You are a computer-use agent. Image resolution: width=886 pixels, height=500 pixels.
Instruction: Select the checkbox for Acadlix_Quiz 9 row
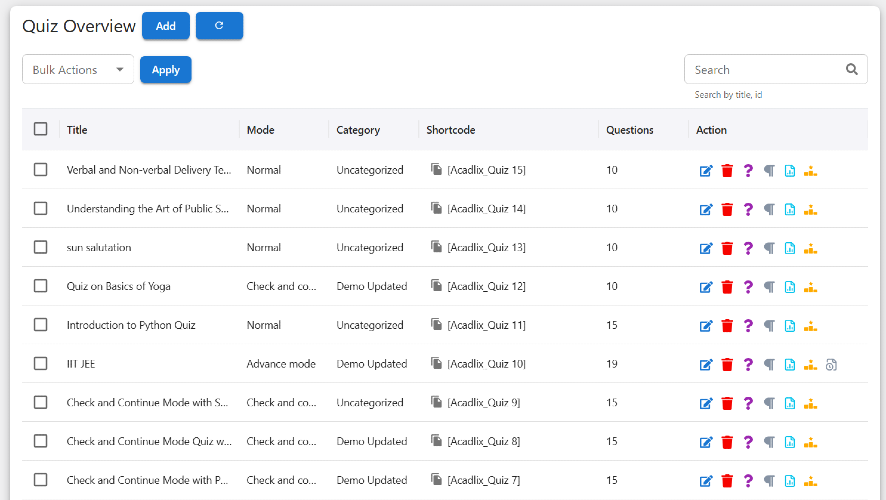(41, 402)
